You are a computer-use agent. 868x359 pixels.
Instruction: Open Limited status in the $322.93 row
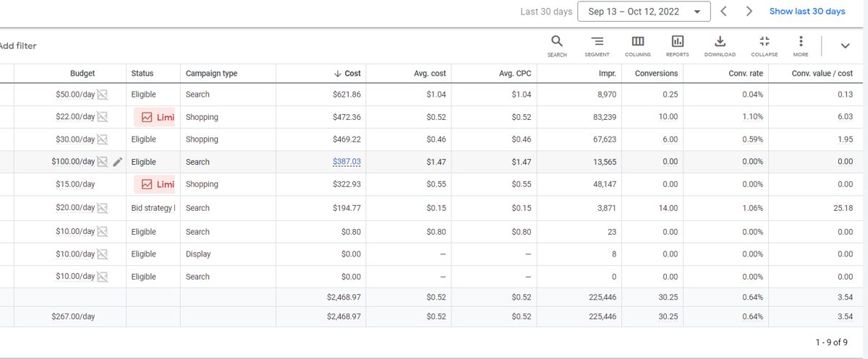pos(155,184)
